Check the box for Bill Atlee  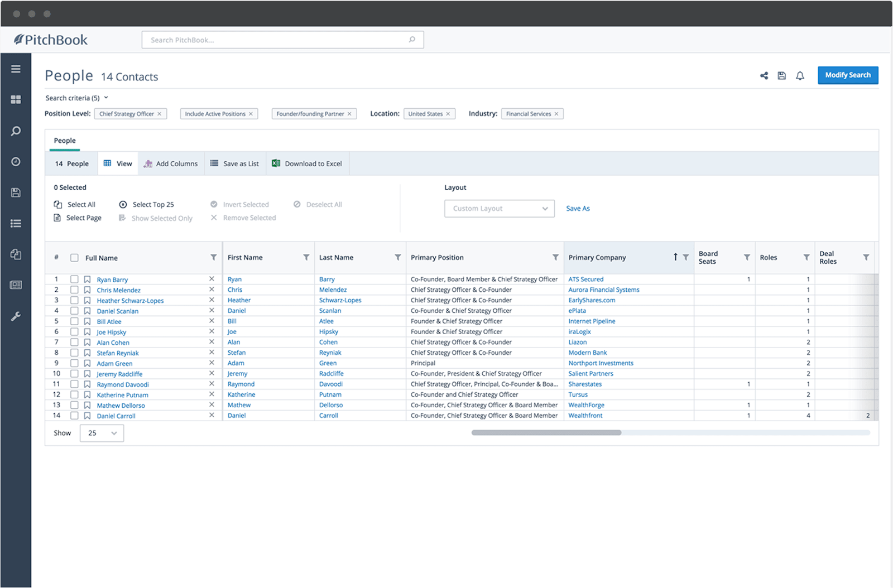pos(74,321)
